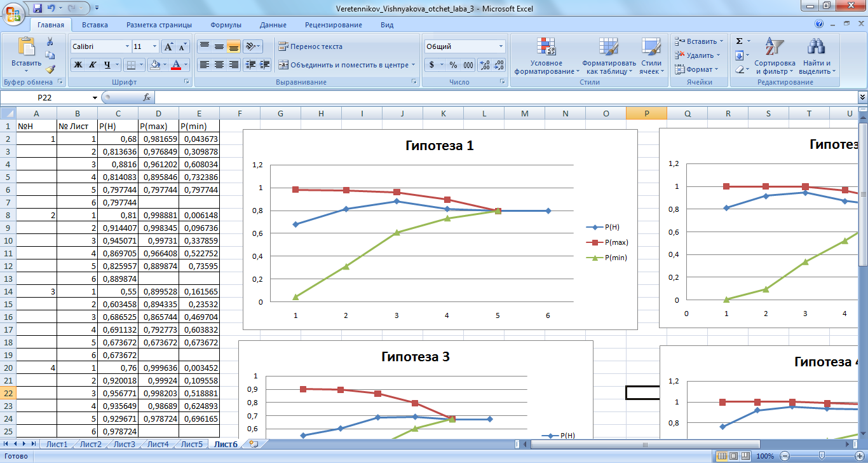Click Sort and Filter icon

(774, 56)
